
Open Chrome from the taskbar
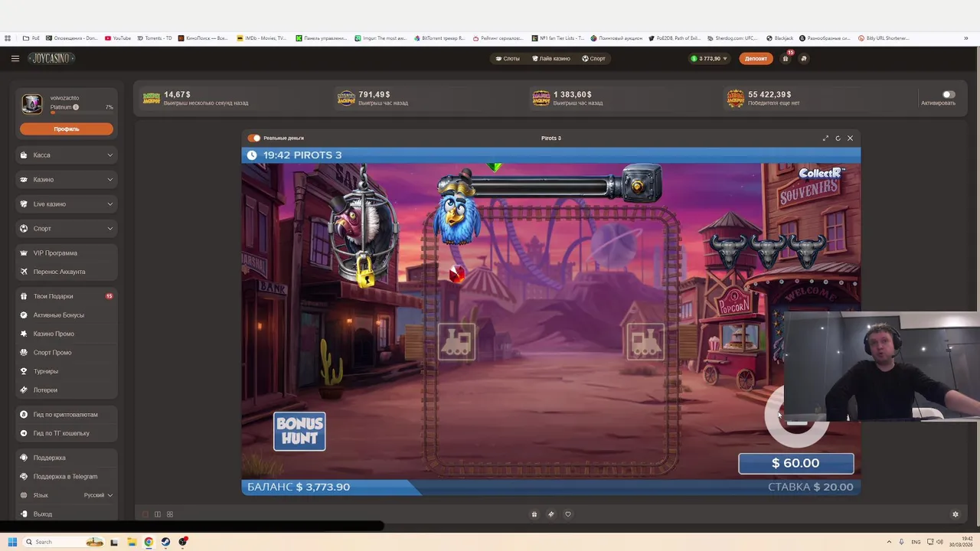coord(149,542)
